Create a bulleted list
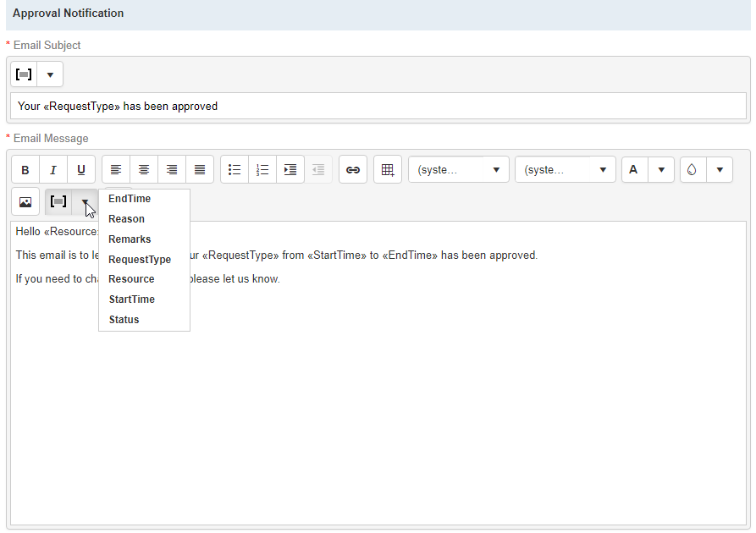Viewport: 756px width, 533px height. point(235,169)
